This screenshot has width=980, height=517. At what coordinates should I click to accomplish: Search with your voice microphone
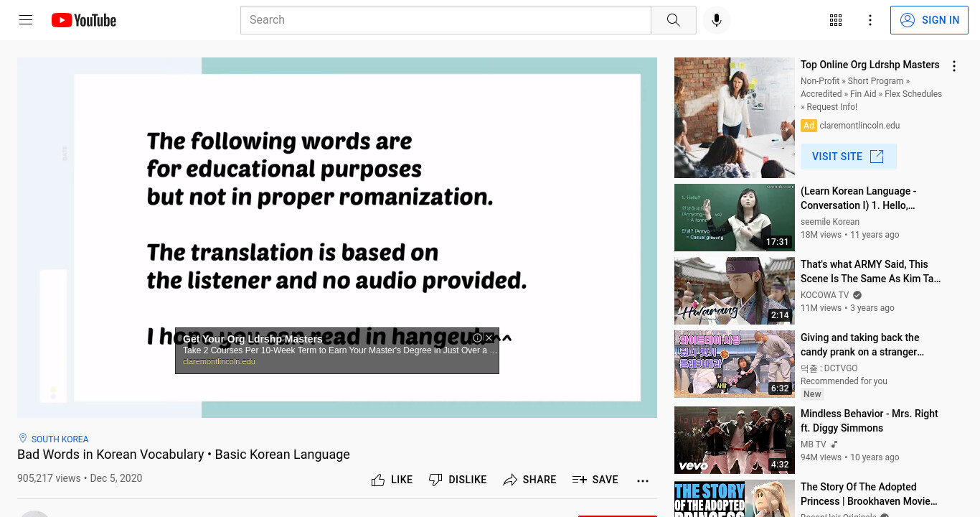tap(716, 20)
